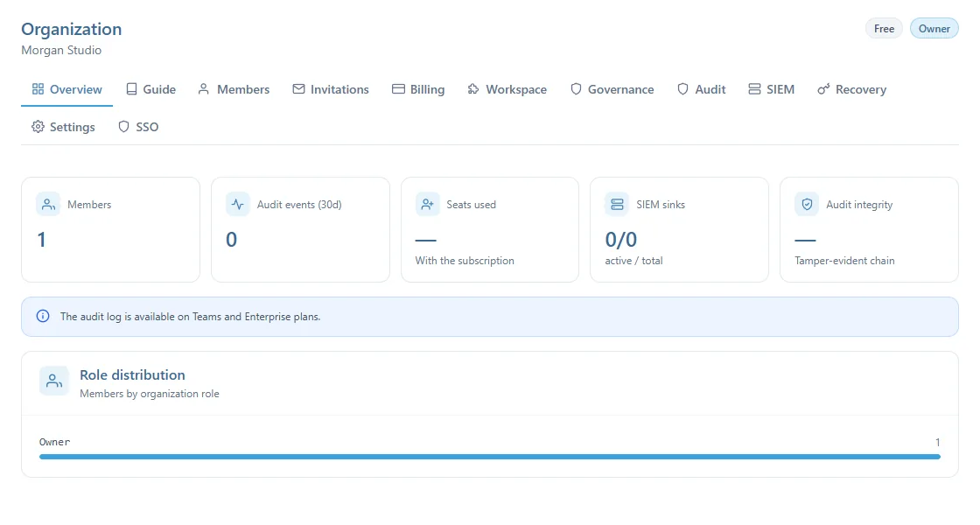Viewport: 980px width, 525px height.
Task: Click the Free plan badge
Action: click(884, 28)
